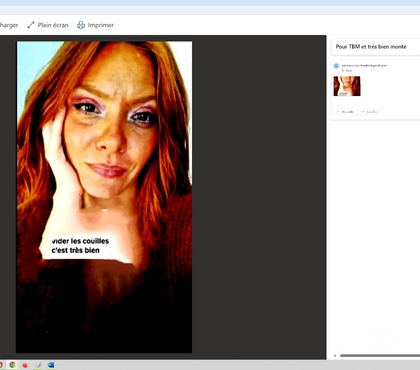Click the reply arrow icon below thumbnail
This screenshot has height=370, width=420.
pos(338,112)
